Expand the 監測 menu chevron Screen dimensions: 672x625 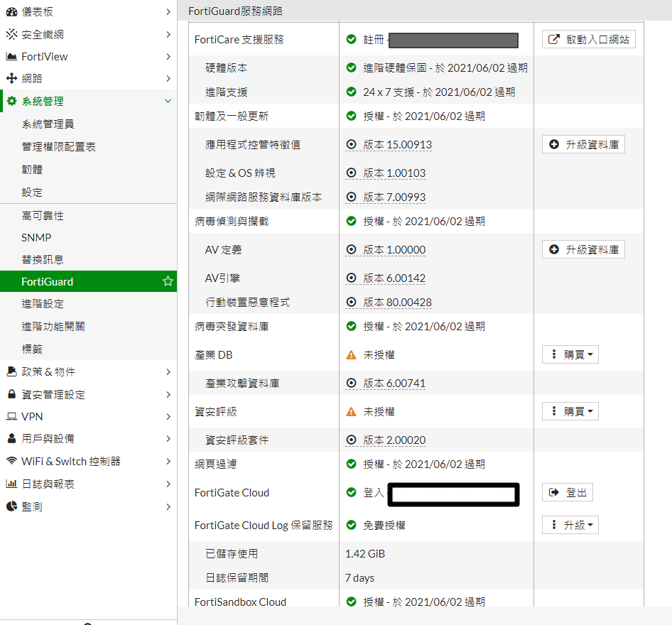pos(168,507)
